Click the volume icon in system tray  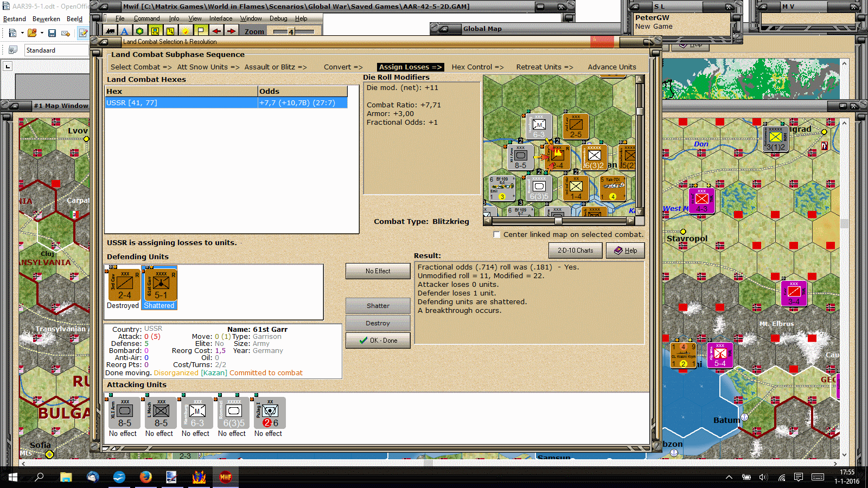[x=763, y=477]
